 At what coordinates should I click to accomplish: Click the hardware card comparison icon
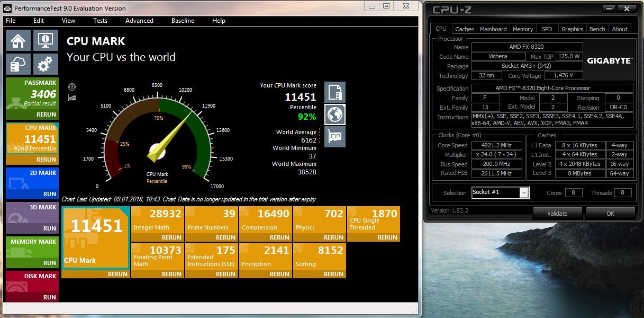coord(334,136)
